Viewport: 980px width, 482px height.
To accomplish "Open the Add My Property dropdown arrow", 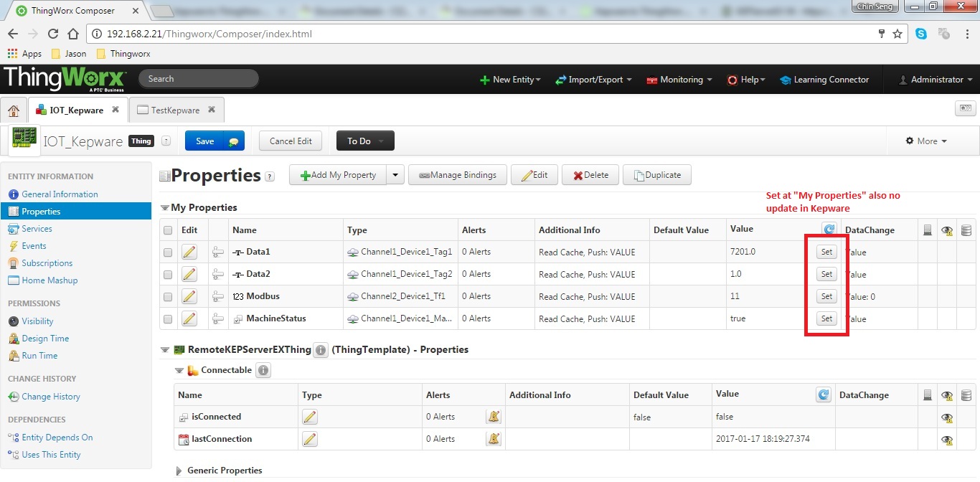I will click(x=396, y=175).
